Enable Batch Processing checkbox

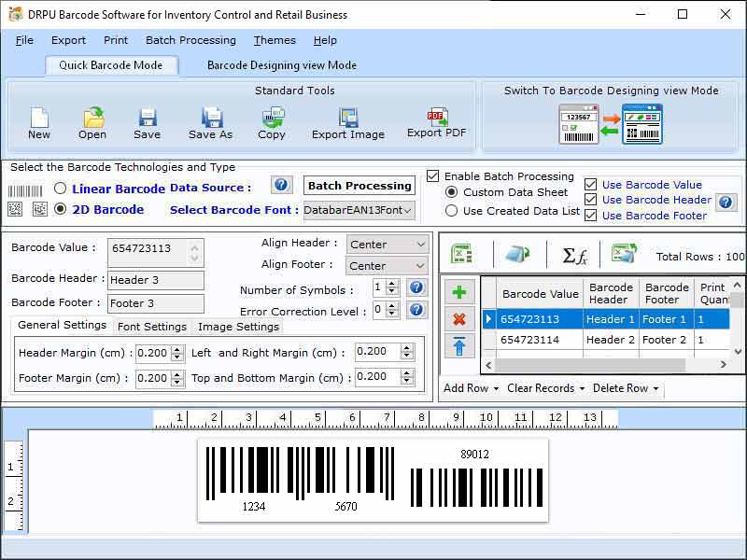pos(434,176)
